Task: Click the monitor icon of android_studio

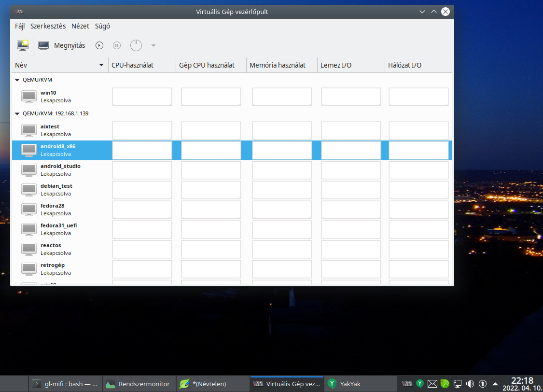Action: [x=29, y=170]
